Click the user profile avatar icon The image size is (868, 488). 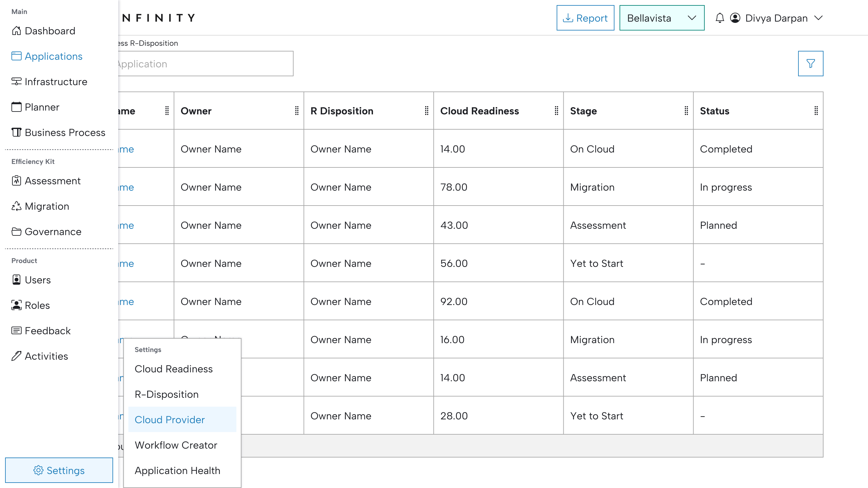point(735,18)
